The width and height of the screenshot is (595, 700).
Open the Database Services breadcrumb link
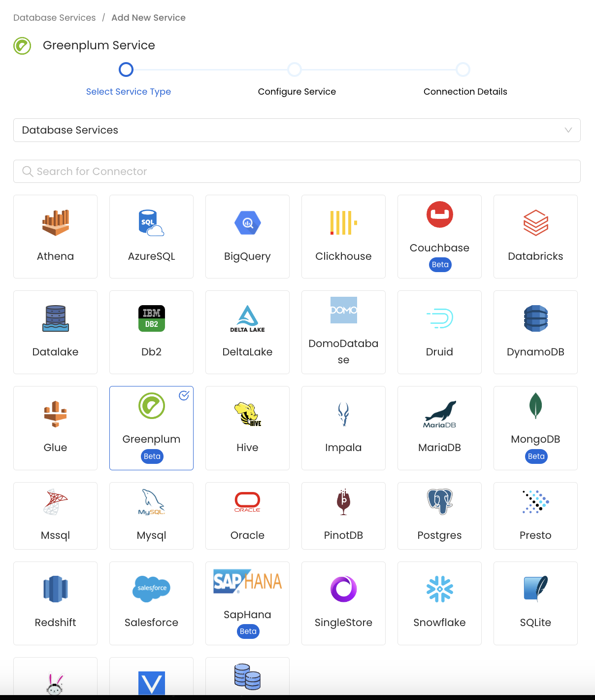55,18
